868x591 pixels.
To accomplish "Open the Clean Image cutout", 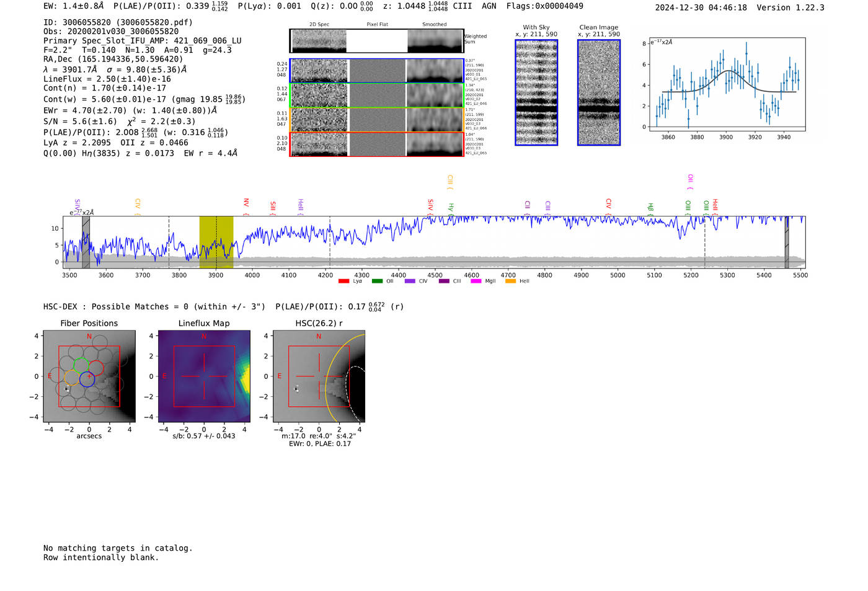I will click(x=599, y=92).
